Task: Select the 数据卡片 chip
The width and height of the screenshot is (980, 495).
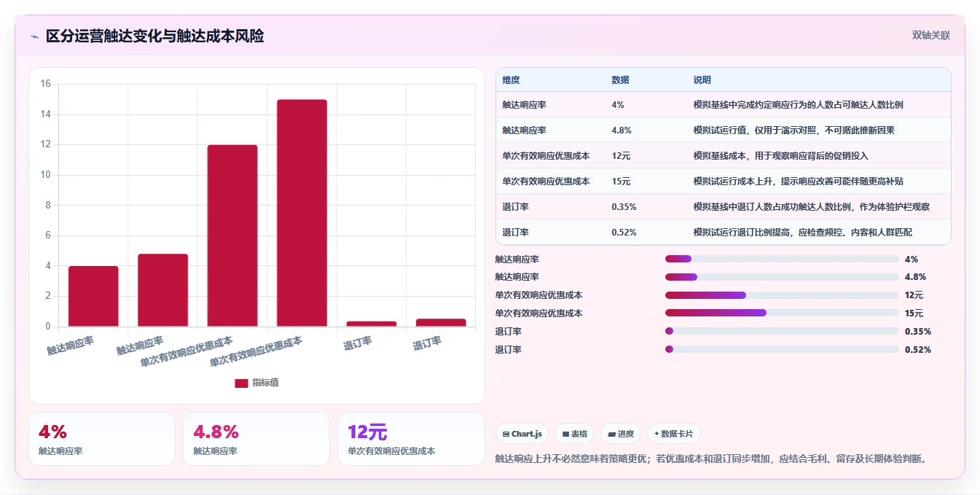Action: (674, 434)
